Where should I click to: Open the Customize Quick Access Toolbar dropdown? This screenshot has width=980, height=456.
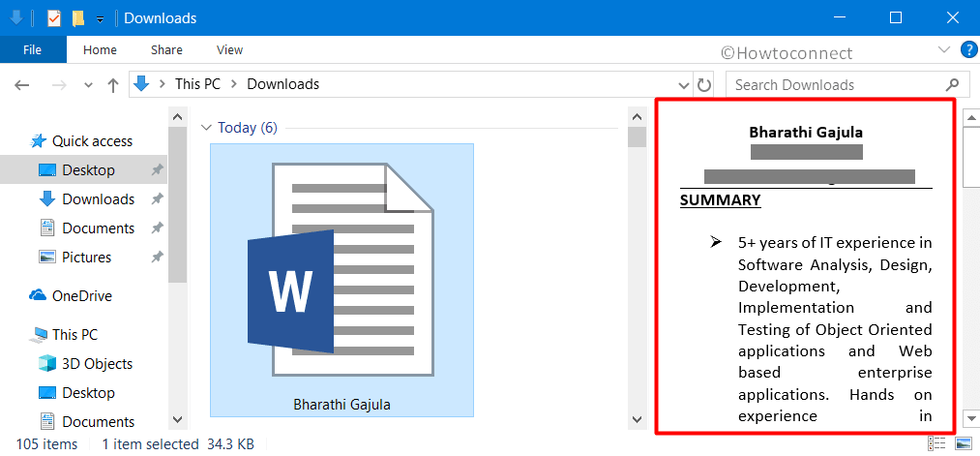(x=100, y=18)
